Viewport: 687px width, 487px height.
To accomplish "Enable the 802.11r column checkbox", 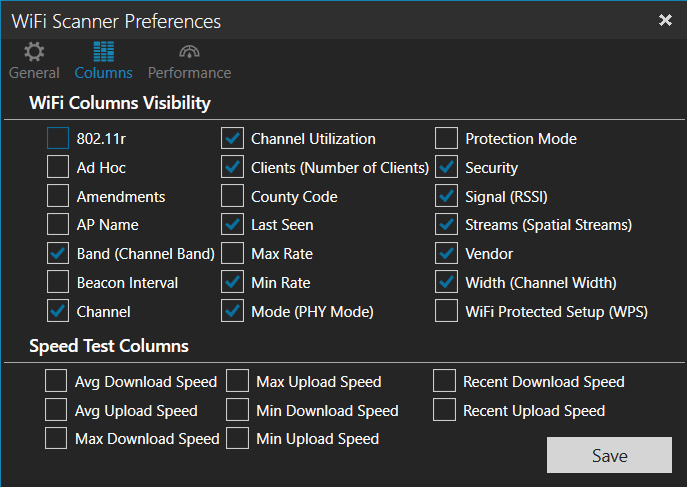I will (x=58, y=138).
